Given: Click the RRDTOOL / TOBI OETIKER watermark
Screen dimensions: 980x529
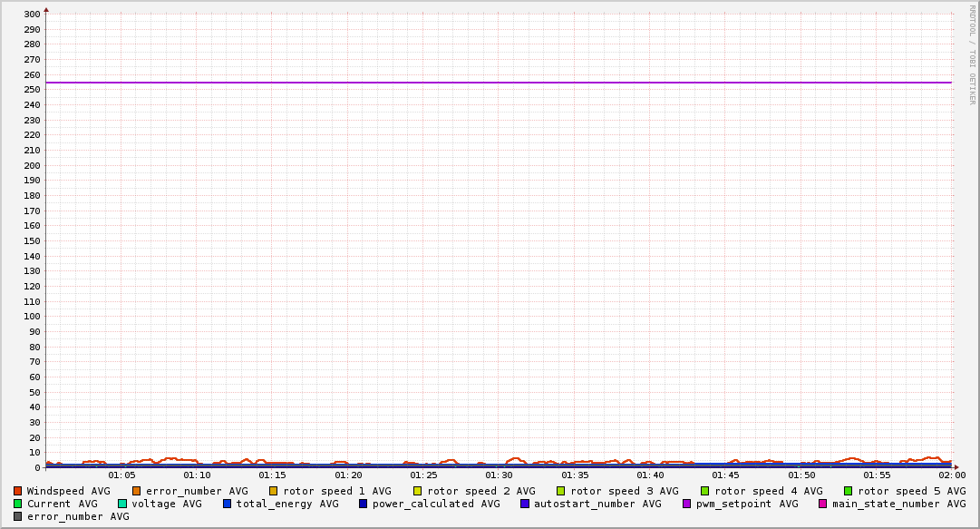Looking at the screenshot, I should (973, 54).
